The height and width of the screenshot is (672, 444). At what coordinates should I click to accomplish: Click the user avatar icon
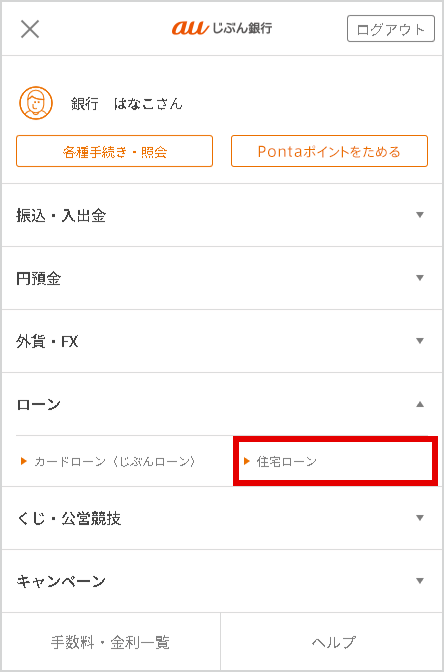pos(36,103)
